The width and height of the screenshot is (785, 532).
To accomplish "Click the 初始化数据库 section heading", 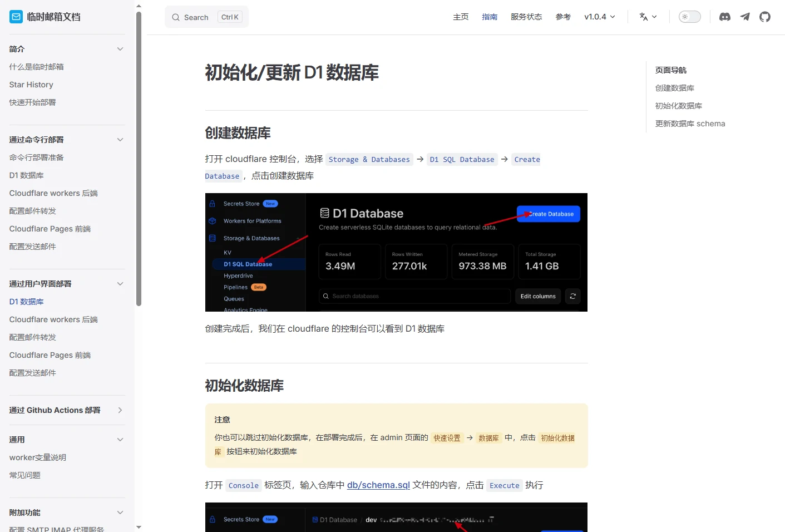I will (245, 386).
